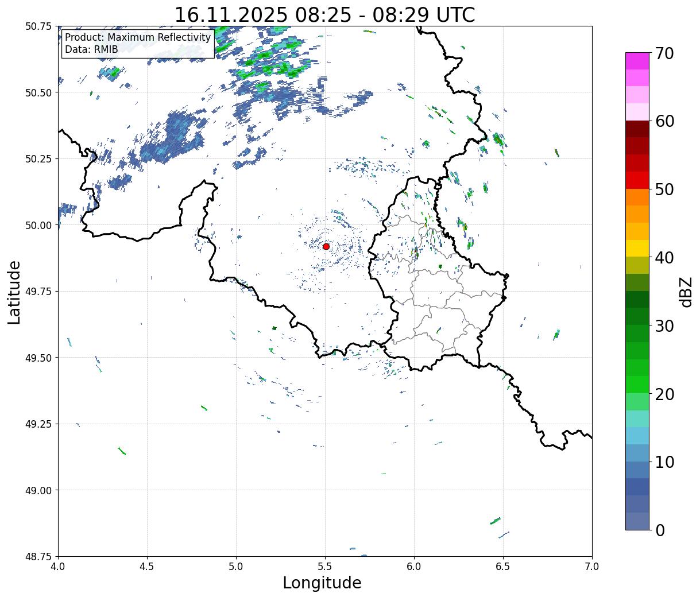Click latitude tick label '50.50'
This screenshot has height=597, width=700.
[x=38, y=92]
